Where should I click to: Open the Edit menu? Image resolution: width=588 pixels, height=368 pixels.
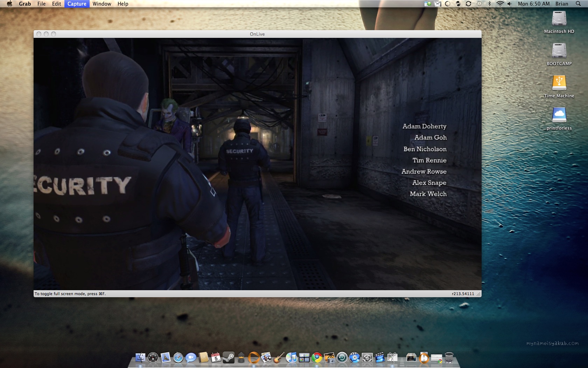pos(57,4)
